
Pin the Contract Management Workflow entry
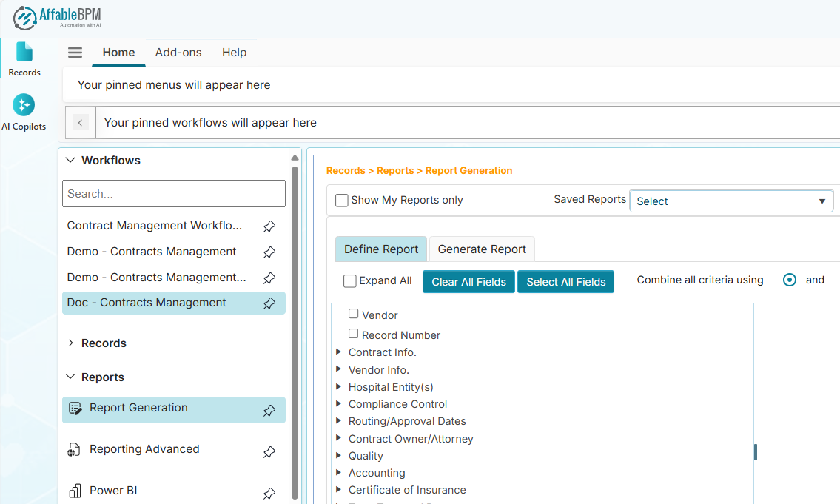269,225
